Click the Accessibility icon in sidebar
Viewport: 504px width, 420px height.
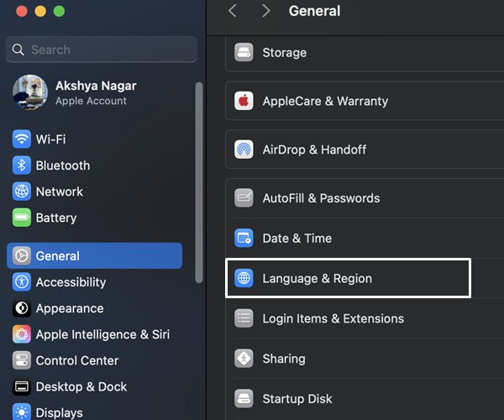pyautogui.click(x=22, y=282)
